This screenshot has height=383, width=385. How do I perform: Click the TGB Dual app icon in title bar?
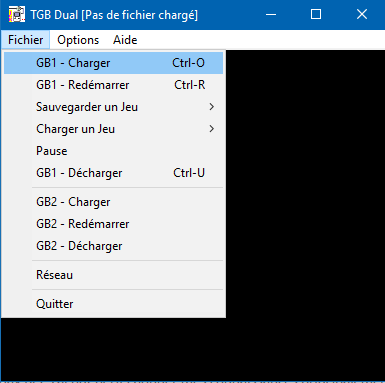coord(17,15)
